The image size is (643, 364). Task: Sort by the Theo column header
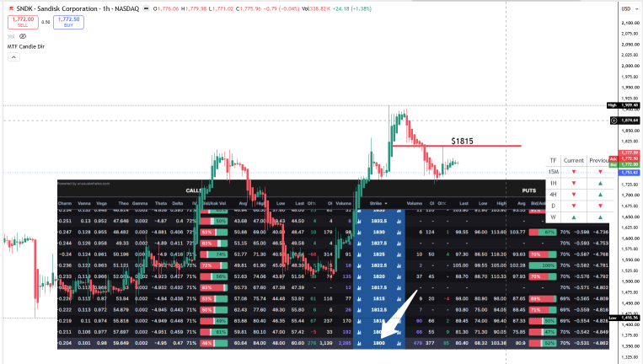tap(123, 203)
